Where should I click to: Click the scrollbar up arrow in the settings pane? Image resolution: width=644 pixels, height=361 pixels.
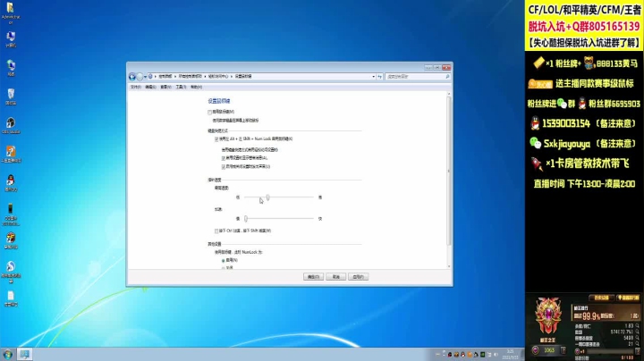[448, 94]
